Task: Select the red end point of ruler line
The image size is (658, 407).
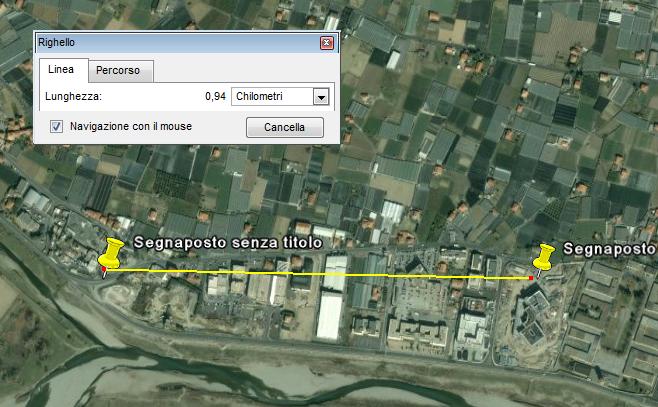Action: [x=531, y=276]
